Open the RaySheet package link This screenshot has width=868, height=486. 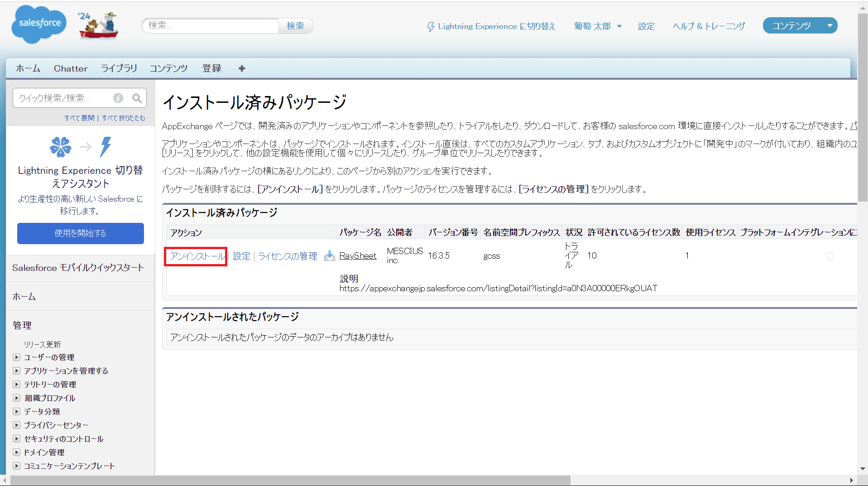click(358, 256)
